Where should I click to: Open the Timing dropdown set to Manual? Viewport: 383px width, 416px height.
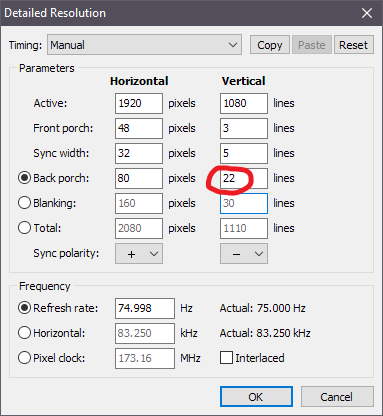click(144, 45)
